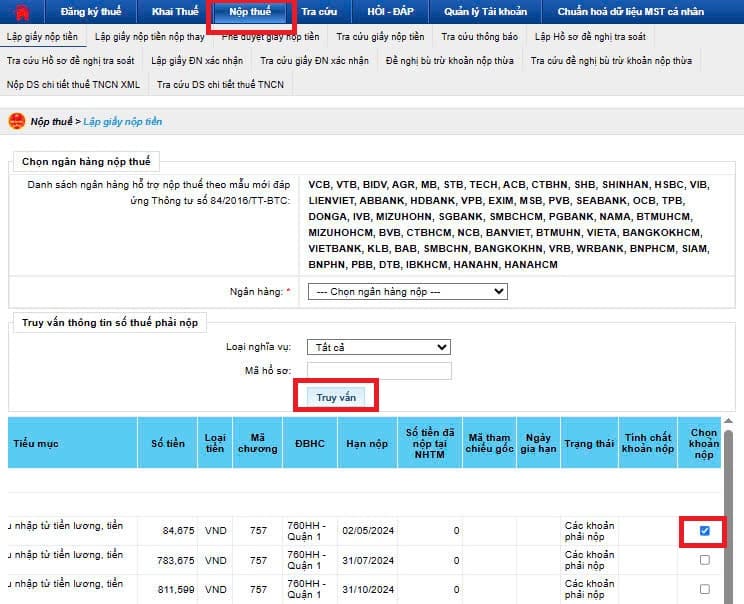Click the Mã tham chiếu gốc header
The image size is (744, 604).
489,443
